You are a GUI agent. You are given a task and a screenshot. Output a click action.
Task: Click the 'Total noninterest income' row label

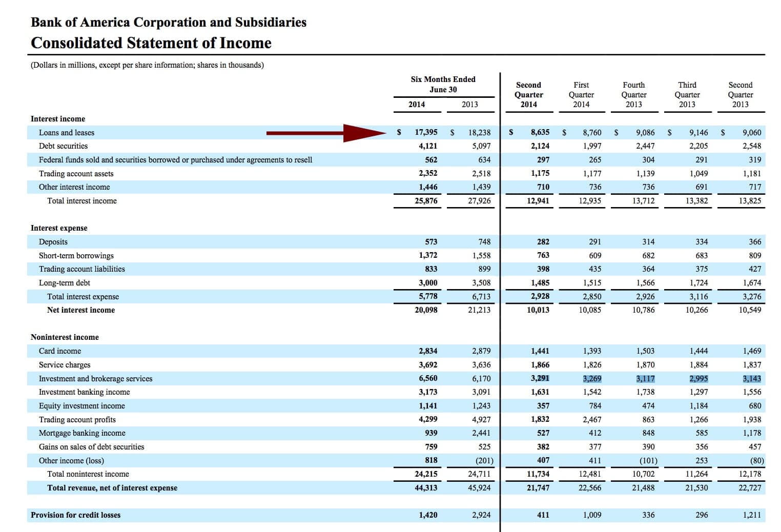pos(88,474)
